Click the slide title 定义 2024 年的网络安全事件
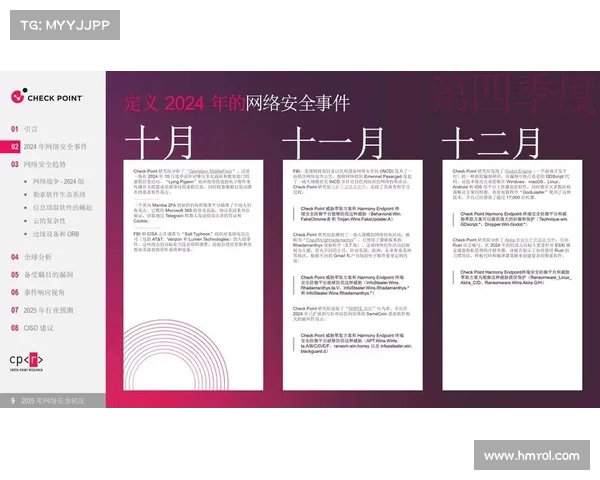 coord(237,103)
